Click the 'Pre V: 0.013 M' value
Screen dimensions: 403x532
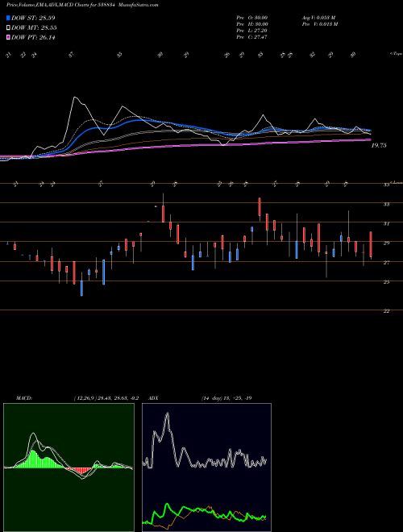(x=320, y=24)
